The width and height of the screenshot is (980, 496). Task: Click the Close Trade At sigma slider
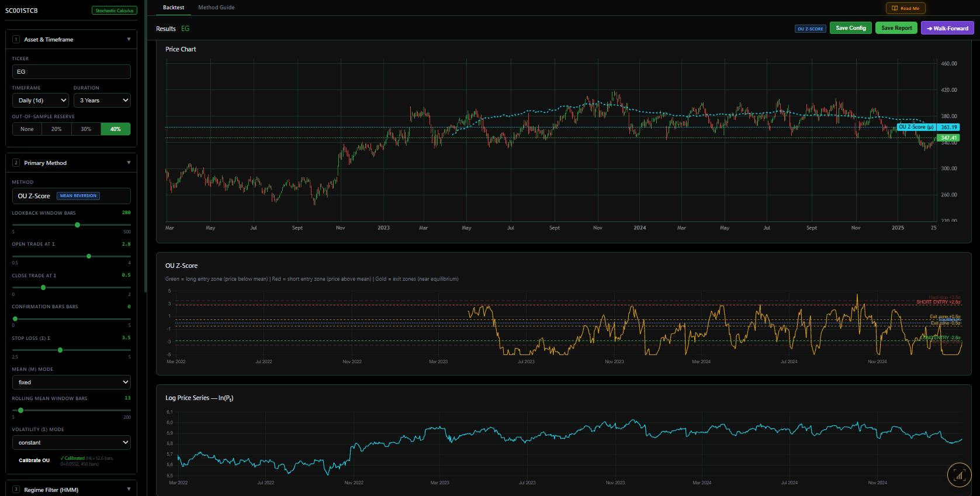[x=71, y=287]
